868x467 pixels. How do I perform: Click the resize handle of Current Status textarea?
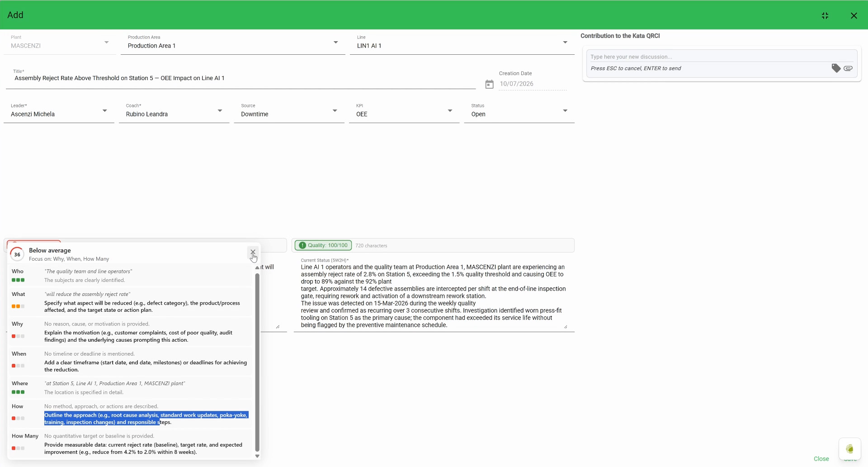point(566,327)
